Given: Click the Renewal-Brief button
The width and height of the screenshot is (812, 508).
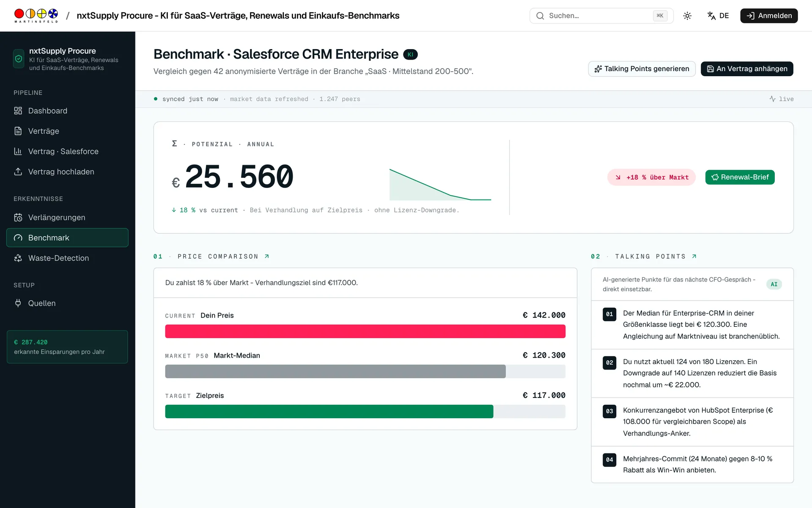Looking at the screenshot, I should point(740,177).
